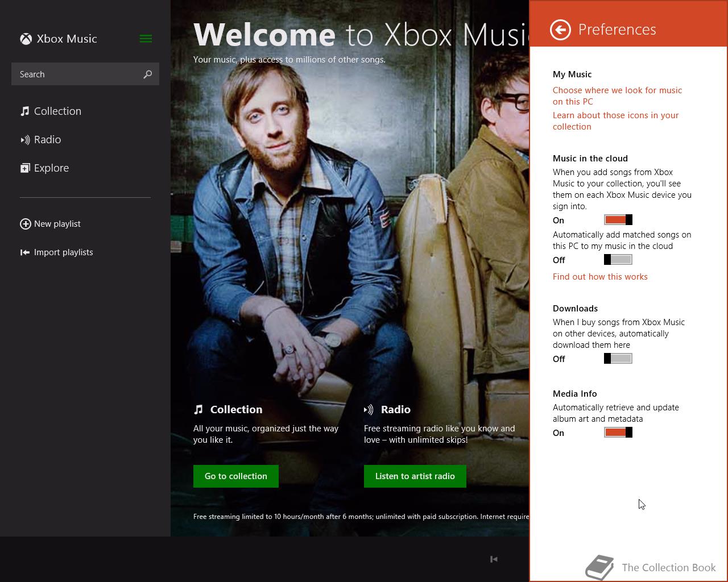Screen dimensions: 728x582
Task: Click the Collection music note icon in sidebar
Action: tap(25, 111)
